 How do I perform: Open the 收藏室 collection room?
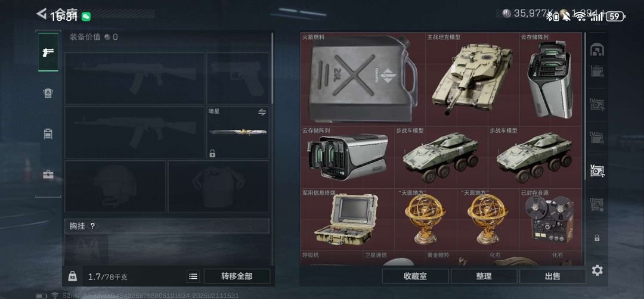[415, 276]
